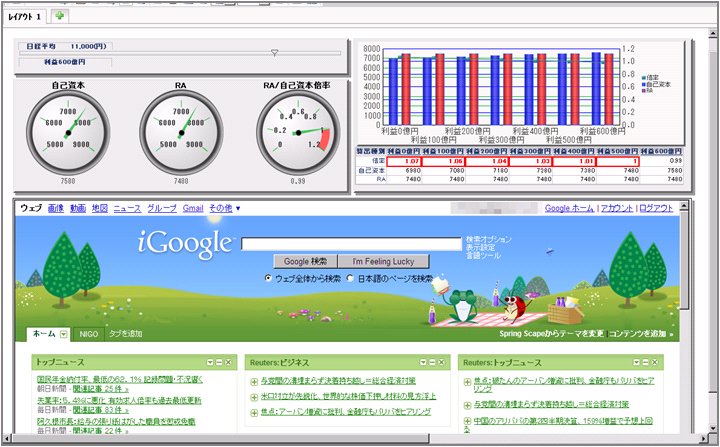Image resolution: width=720 pixels, height=447 pixels.
Task: Click コンテンツを追加 link
Action: [x=641, y=334]
